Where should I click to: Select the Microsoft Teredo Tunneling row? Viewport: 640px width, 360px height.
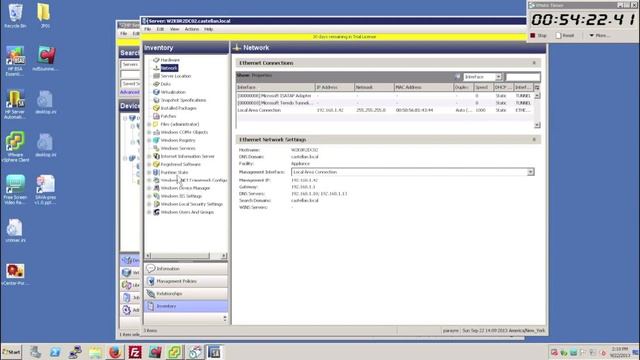tap(384, 103)
